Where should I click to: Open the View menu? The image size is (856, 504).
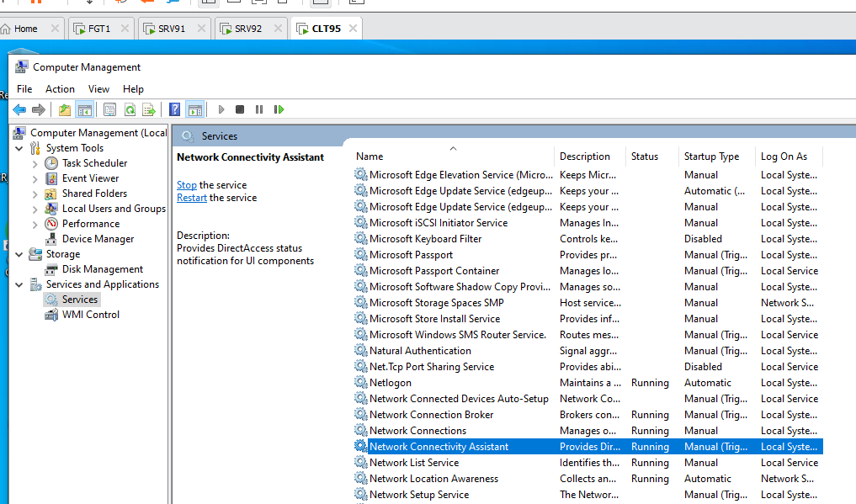[x=98, y=89]
